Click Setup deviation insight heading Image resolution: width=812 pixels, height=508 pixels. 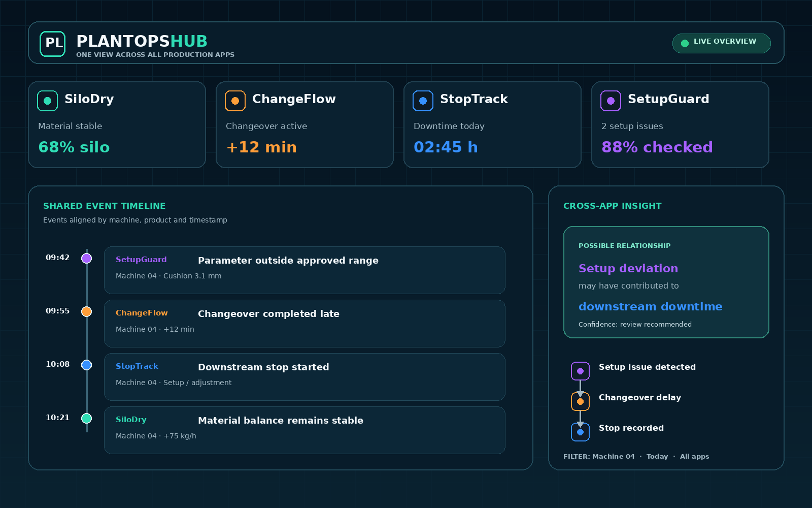[628, 268]
